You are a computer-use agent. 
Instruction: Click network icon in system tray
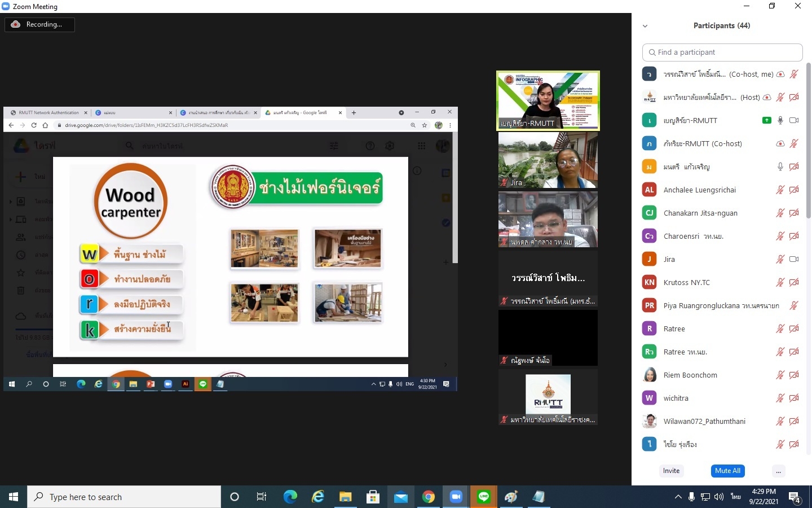705,497
